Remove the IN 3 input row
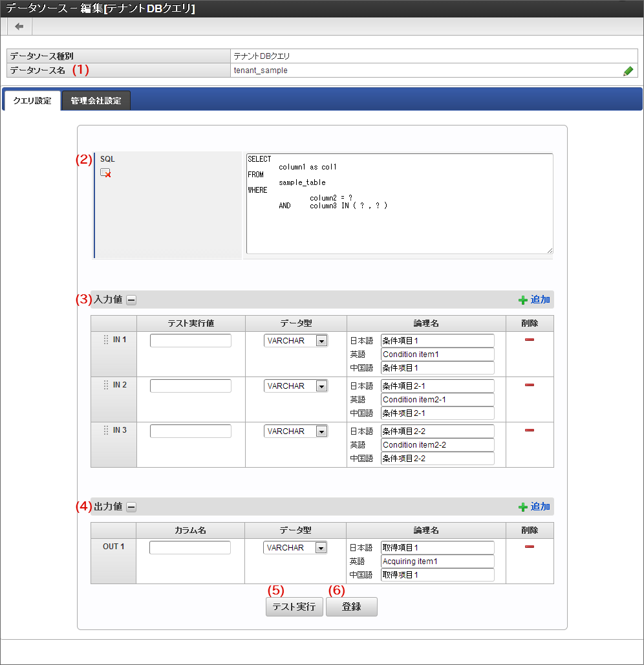The width and height of the screenshot is (644, 665). click(529, 430)
